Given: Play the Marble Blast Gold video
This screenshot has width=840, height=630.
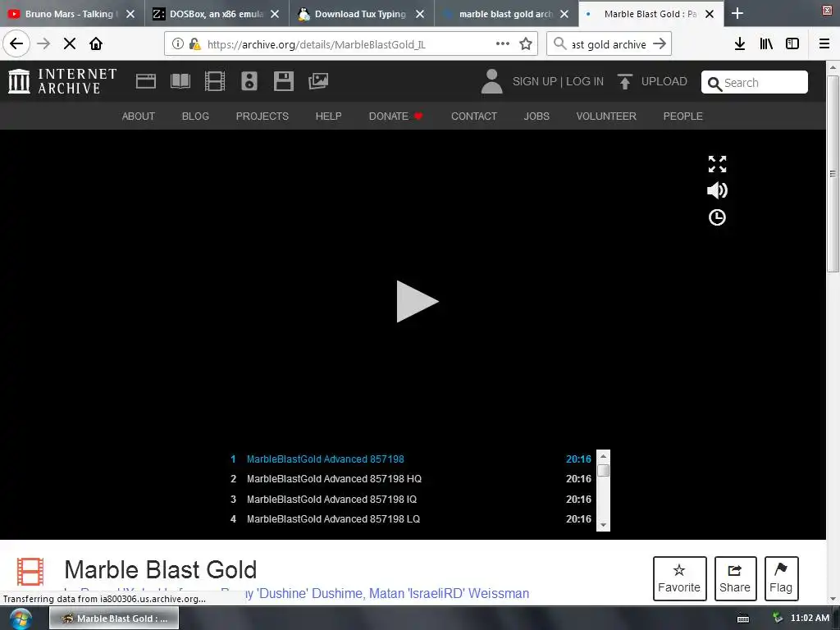Looking at the screenshot, I should pos(418,302).
